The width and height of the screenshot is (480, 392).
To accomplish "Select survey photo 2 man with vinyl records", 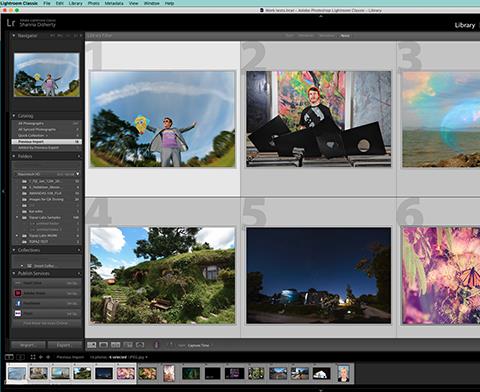I will tap(318, 119).
